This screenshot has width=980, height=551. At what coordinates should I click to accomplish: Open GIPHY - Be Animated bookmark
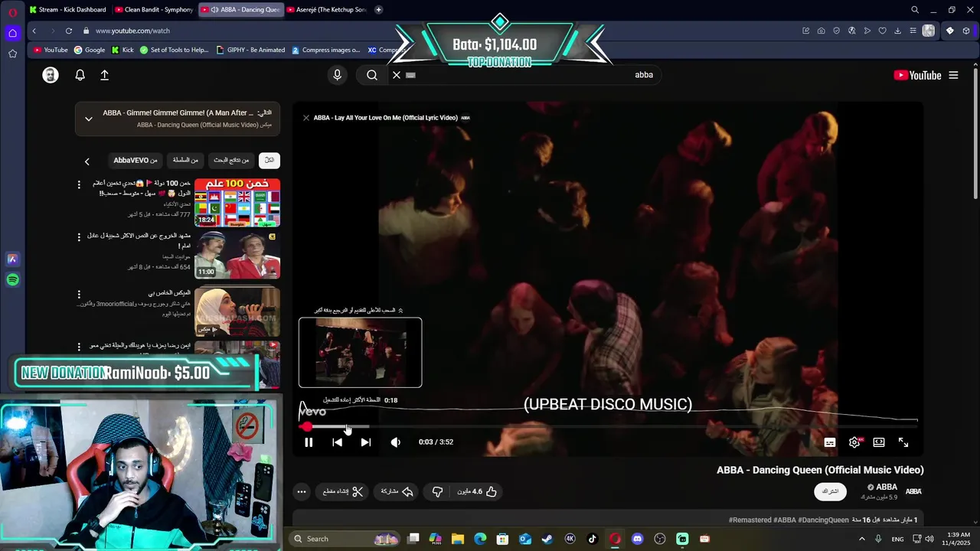pyautogui.click(x=250, y=50)
